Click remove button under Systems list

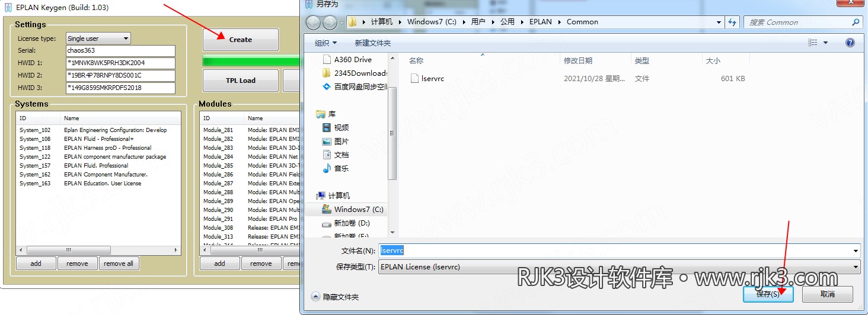[x=77, y=263]
